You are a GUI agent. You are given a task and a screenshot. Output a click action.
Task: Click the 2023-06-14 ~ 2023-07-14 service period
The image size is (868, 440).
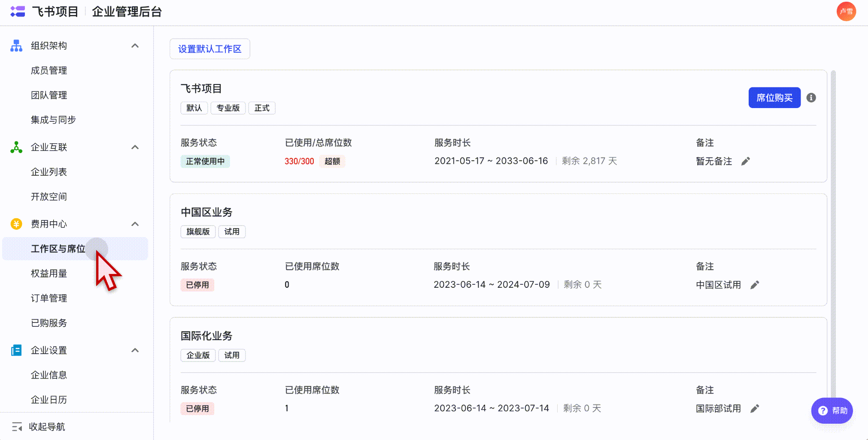tap(492, 408)
